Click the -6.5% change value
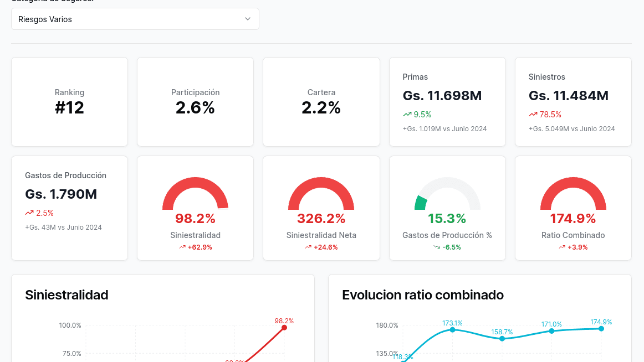The image size is (644, 362). tap(452, 247)
